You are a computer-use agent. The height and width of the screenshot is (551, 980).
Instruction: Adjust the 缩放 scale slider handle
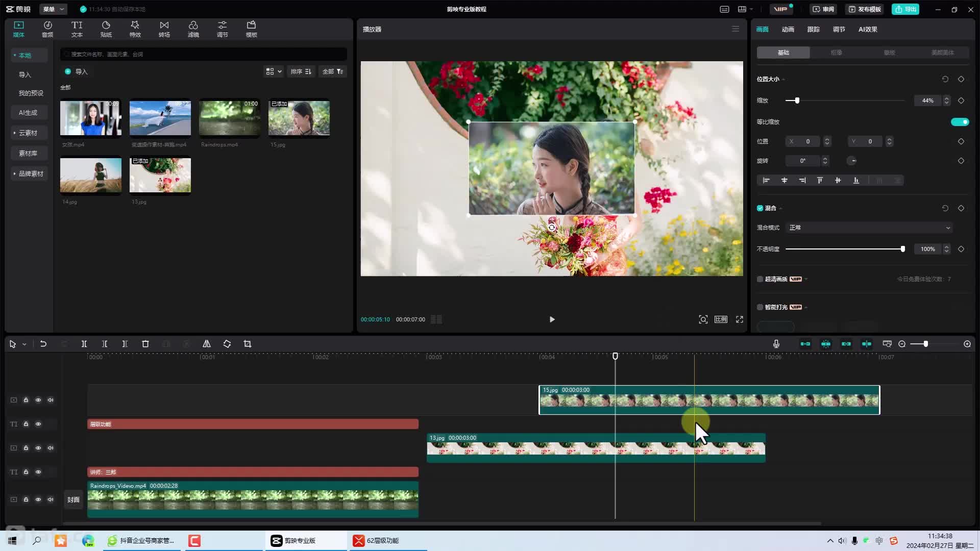point(797,101)
